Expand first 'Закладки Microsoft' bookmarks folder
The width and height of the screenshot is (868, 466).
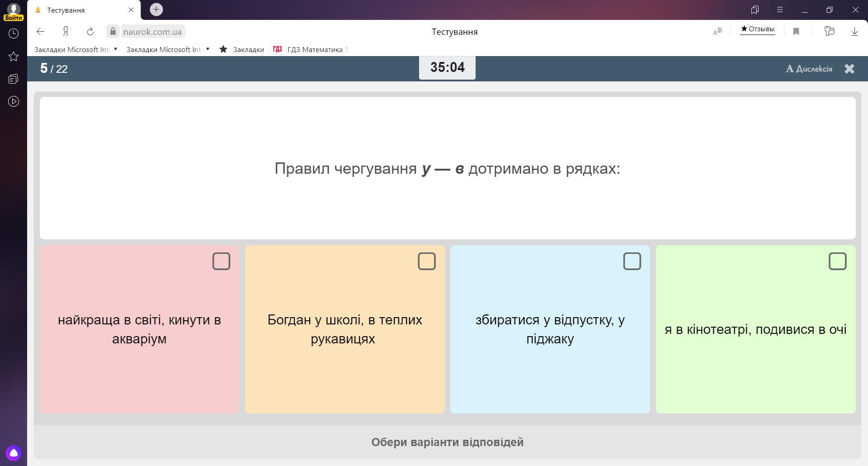pos(75,49)
